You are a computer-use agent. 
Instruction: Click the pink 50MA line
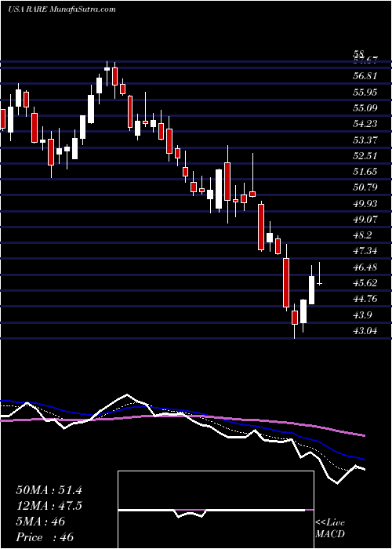click(x=183, y=416)
